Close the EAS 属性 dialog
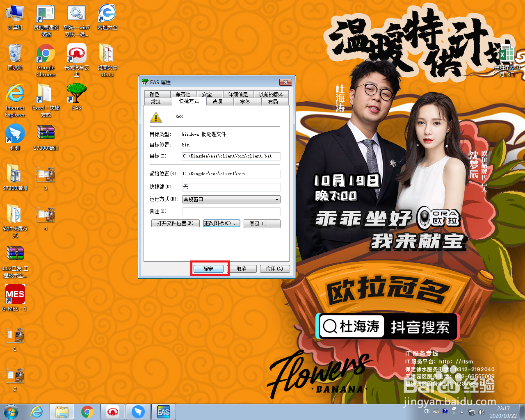Screen dimensions: 525x420 pyautogui.click(x=285, y=82)
